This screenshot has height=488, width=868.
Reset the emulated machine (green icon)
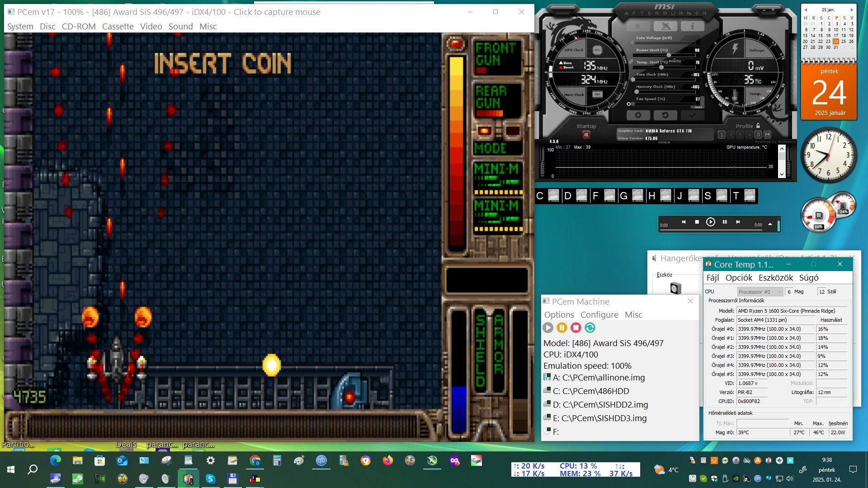coord(590,328)
